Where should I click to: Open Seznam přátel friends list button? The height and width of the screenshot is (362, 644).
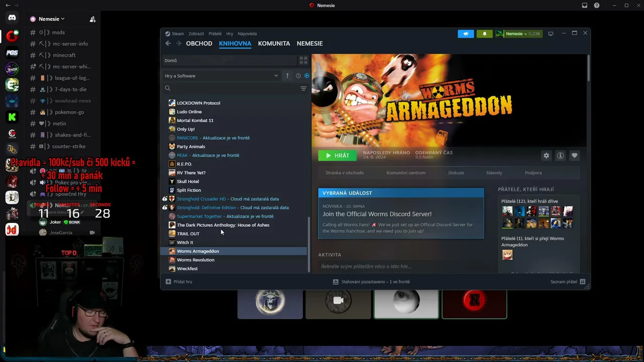coord(568,282)
